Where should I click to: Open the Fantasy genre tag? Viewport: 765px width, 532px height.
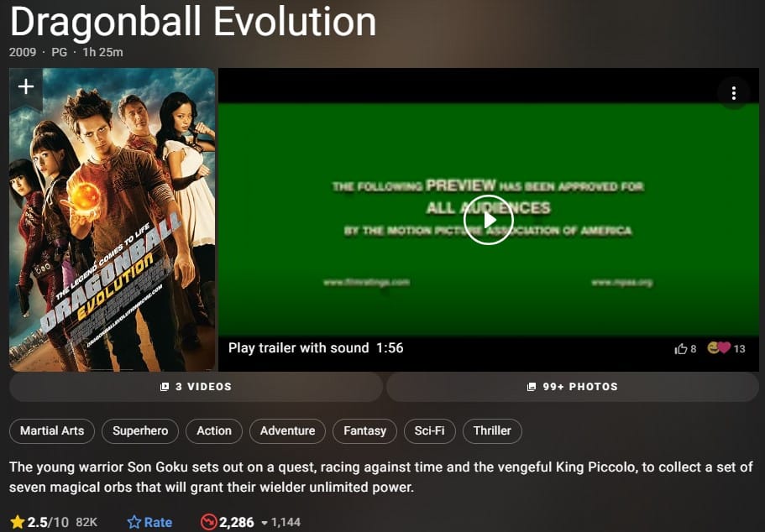coord(364,431)
